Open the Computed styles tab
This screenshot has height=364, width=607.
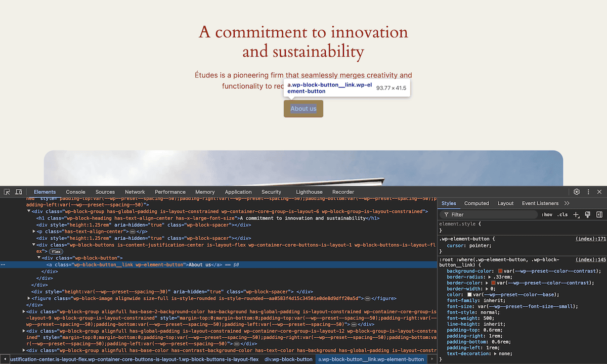pyautogui.click(x=476, y=203)
